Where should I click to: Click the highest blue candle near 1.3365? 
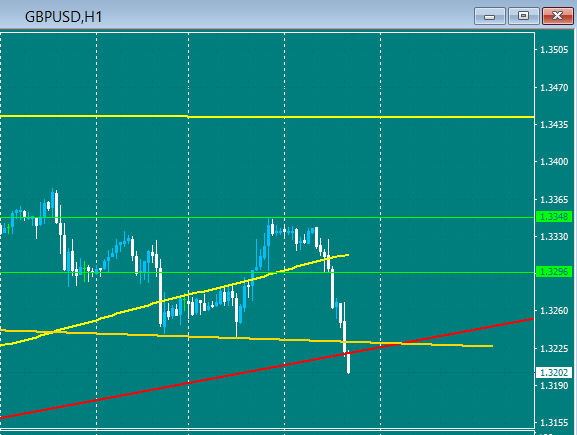[x=53, y=201]
